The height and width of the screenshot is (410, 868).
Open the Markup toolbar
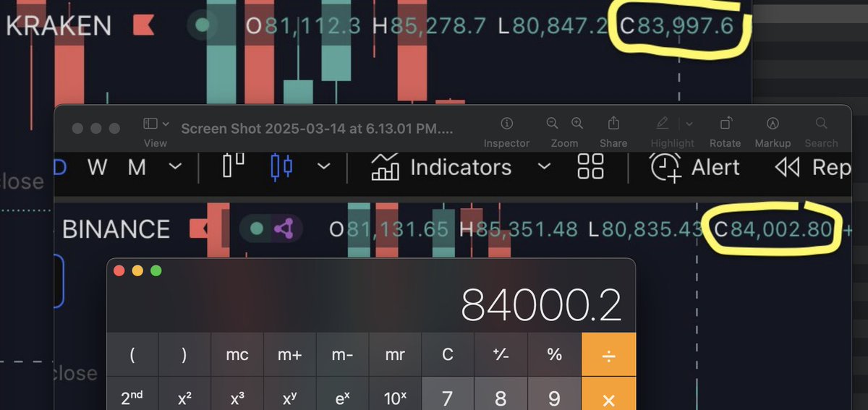[x=773, y=123]
